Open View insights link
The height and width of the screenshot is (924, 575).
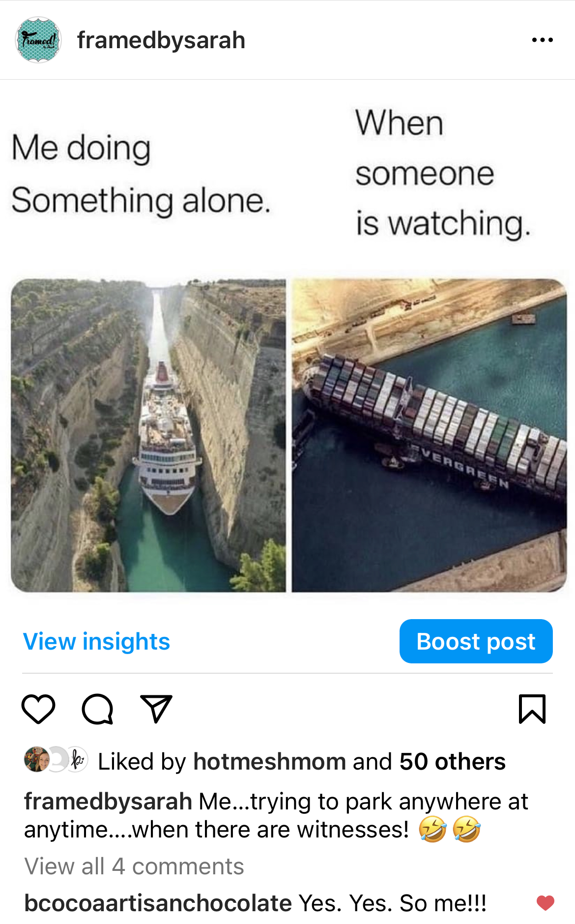coord(96,641)
